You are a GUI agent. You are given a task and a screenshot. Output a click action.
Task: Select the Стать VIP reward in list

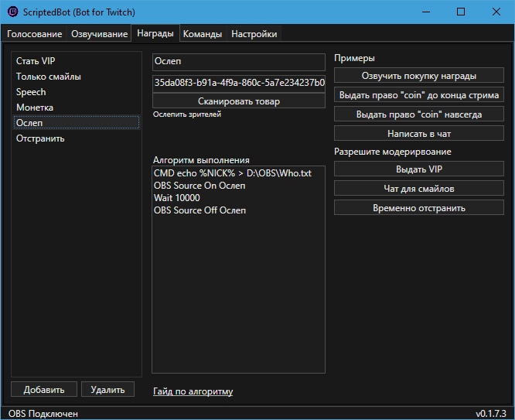(x=77, y=61)
